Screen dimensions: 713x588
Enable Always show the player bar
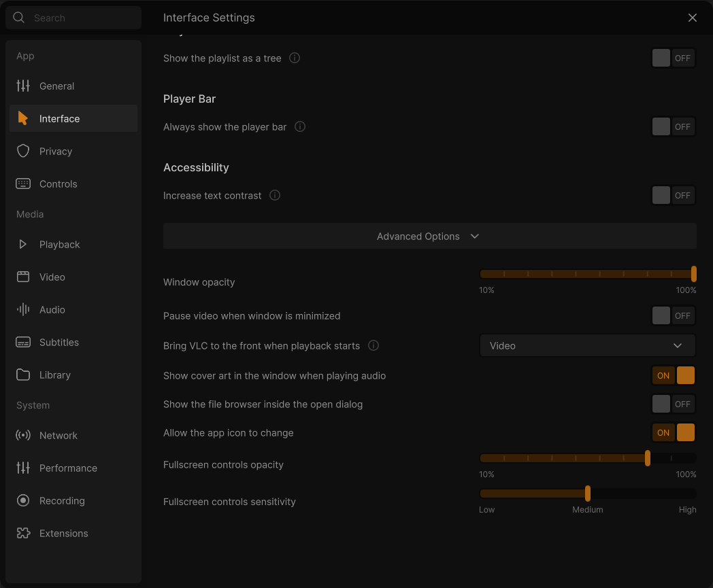point(674,127)
